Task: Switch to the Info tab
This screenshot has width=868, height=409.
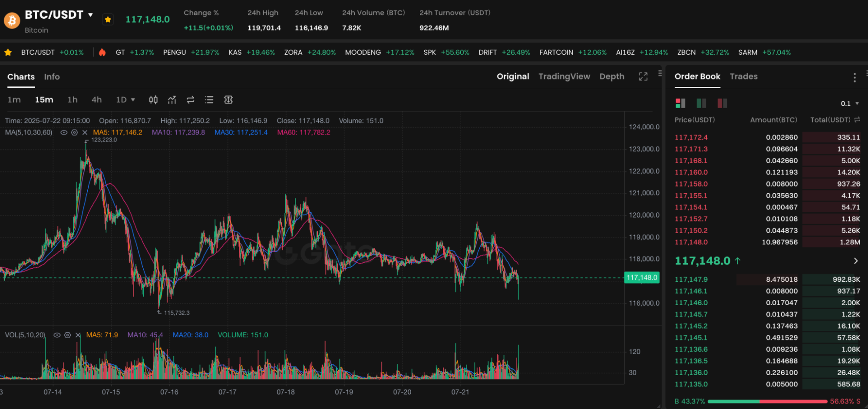Action: click(52, 77)
